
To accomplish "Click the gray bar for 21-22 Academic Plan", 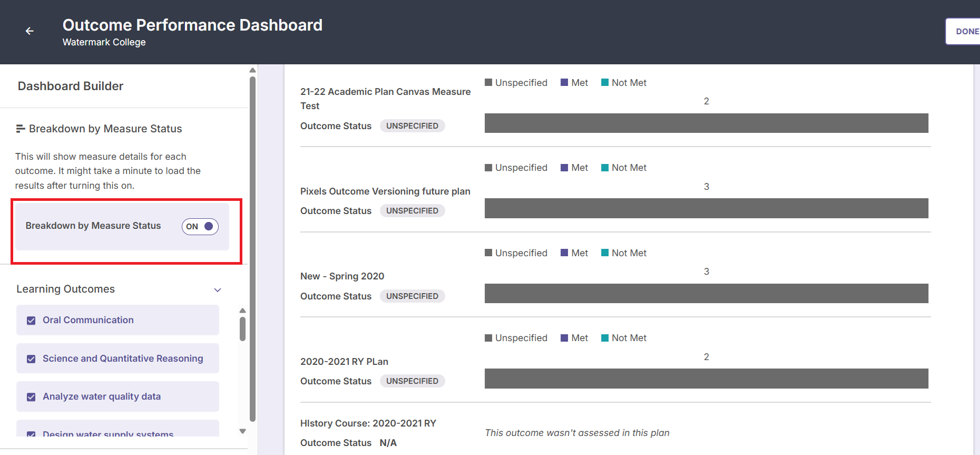I will click(x=707, y=123).
